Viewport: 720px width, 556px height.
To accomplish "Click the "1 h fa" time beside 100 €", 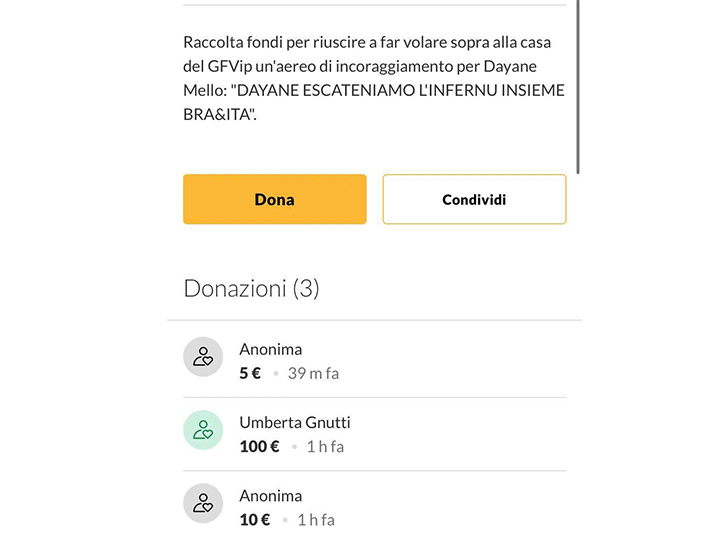I will coord(324,446).
